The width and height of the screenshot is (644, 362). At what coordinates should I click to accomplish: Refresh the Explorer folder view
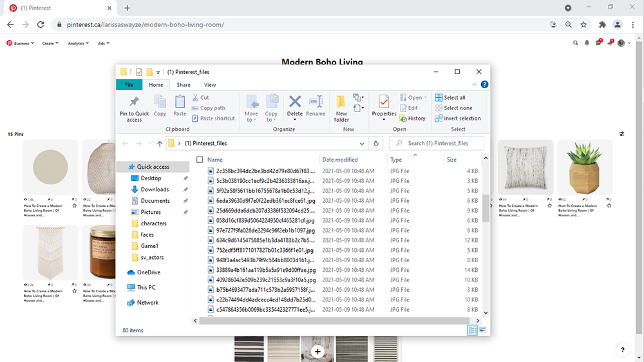376,144
